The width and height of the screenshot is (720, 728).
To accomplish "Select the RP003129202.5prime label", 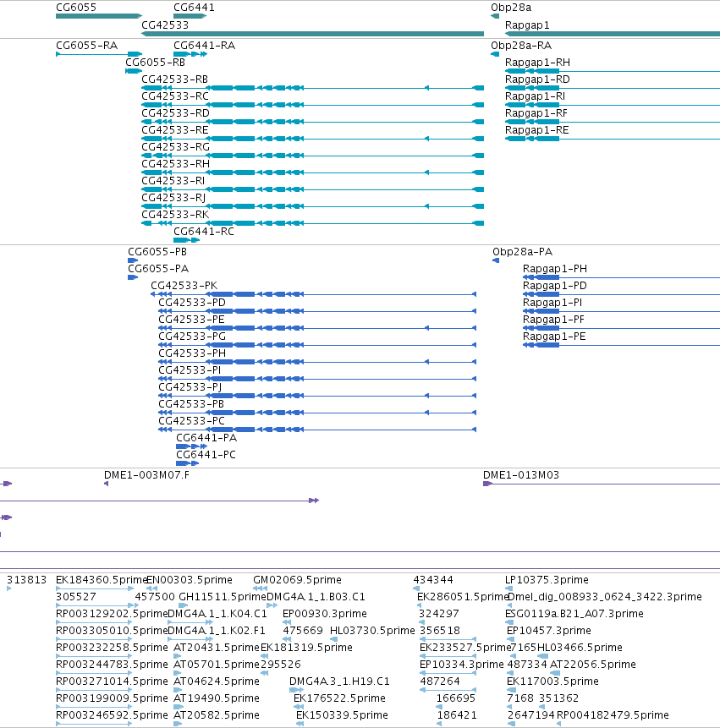I will 112,614.
